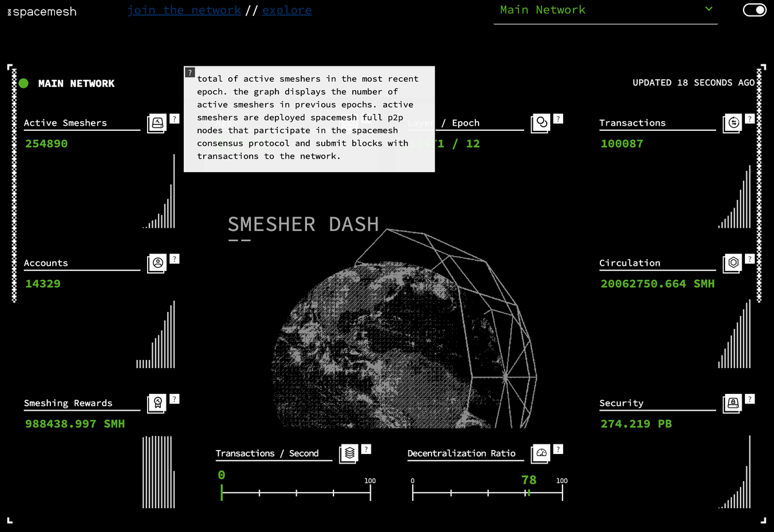Screen dimensions: 774x532
Task: Show the Accounts help question mark
Action: 174,259
